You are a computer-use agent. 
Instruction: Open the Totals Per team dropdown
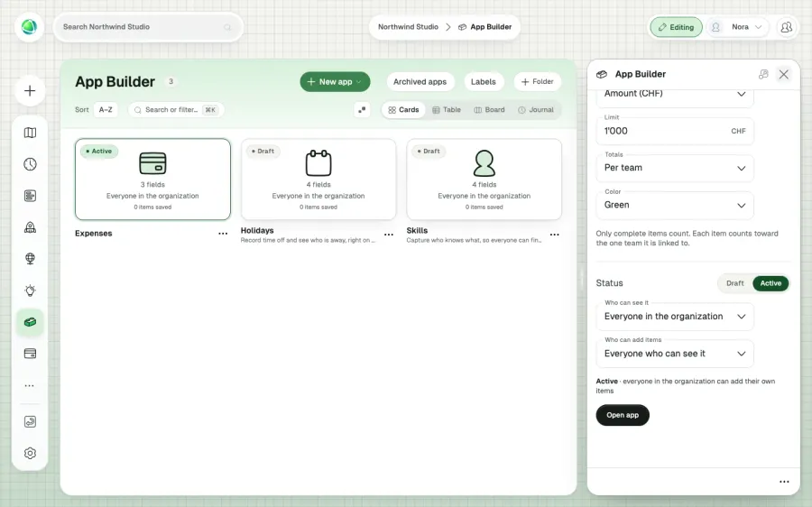[675, 168]
